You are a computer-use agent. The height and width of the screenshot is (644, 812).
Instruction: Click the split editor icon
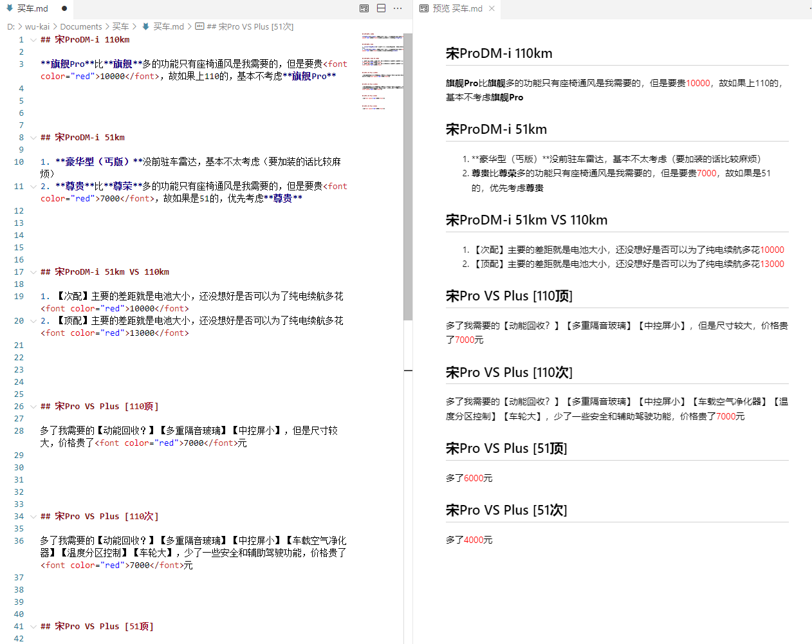click(x=381, y=8)
